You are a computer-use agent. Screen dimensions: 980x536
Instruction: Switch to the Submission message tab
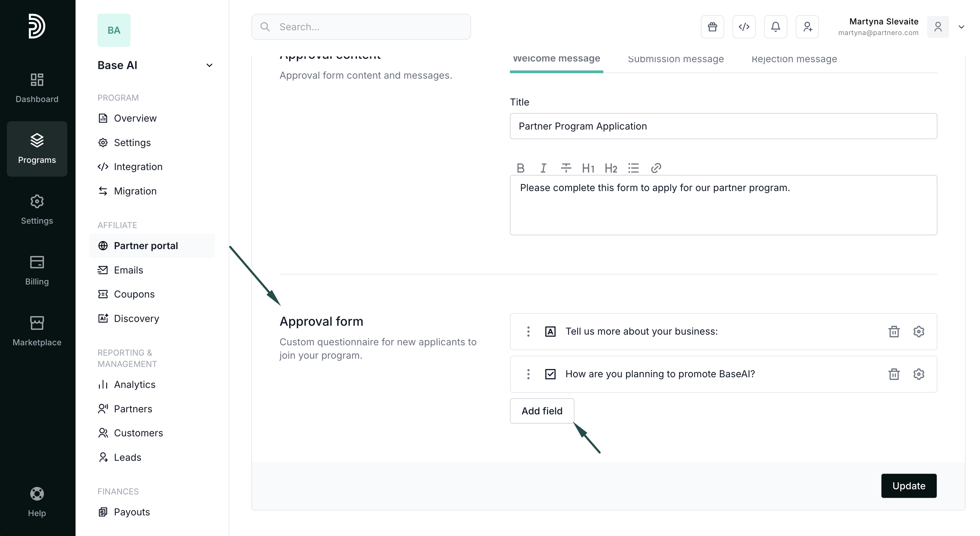(676, 59)
